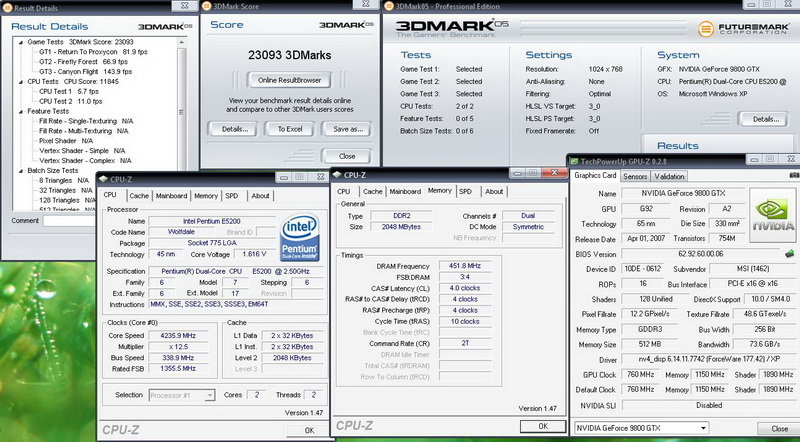Click the GPU-Z title bar icon
The width and height of the screenshot is (800, 442).
[574, 161]
